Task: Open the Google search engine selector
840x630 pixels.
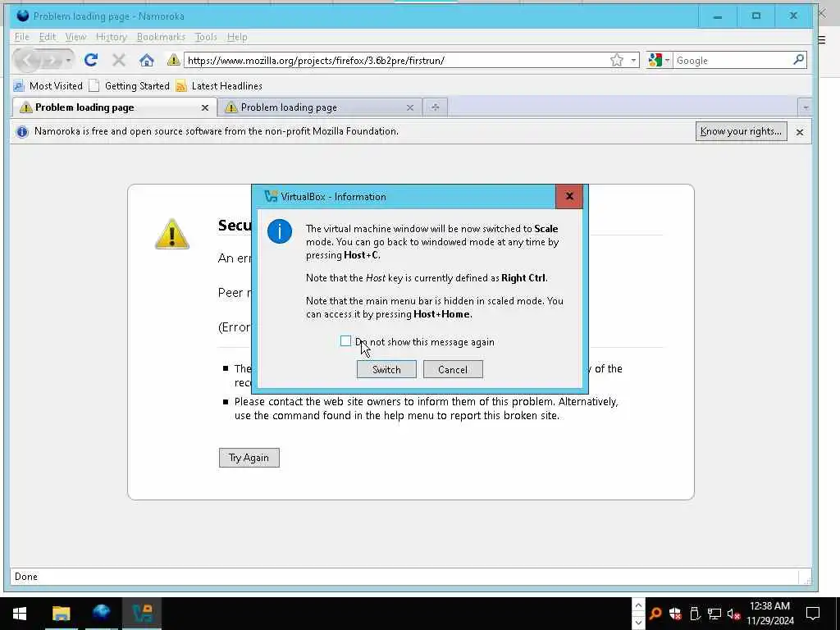Action: (659, 60)
